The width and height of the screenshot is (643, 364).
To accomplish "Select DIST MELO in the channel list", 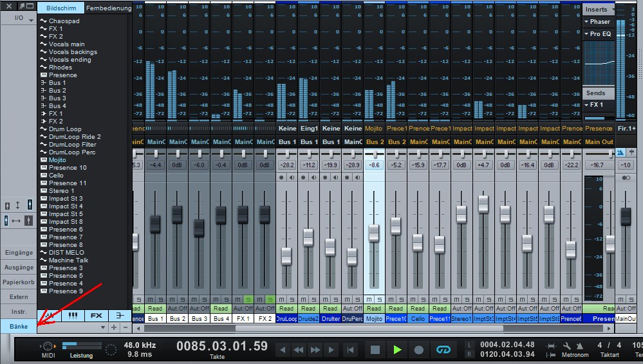I will [66, 253].
